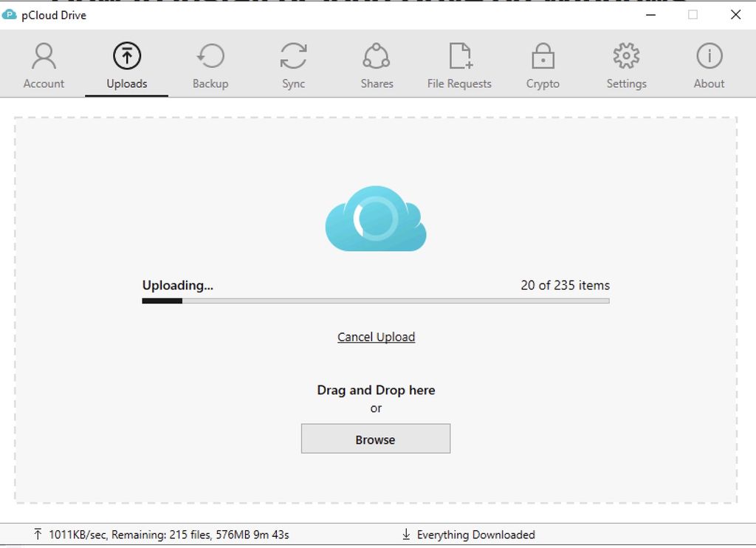Click the upload progress bar
756x548 pixels.
(x=376, y=301)
